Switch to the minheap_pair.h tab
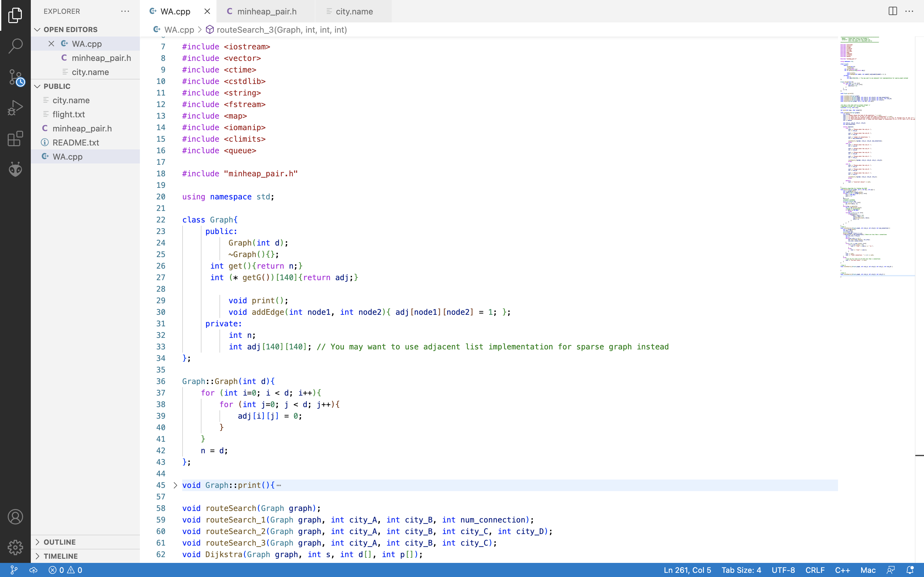 coord(267,11)
